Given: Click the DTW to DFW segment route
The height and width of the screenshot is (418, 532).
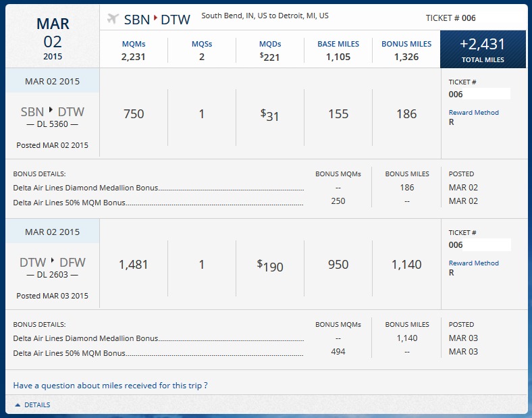Looking at the screenshot, I should (x=52, y=262).
